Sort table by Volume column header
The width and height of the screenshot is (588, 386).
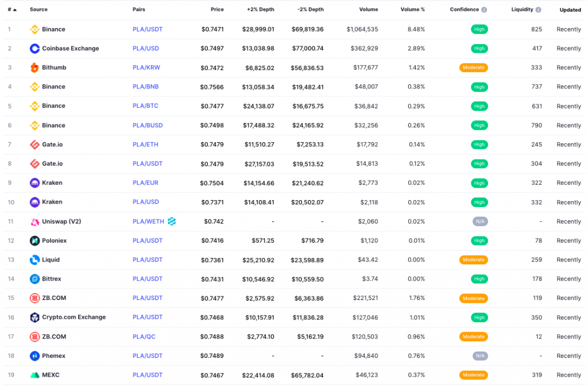tap(369, 9)
